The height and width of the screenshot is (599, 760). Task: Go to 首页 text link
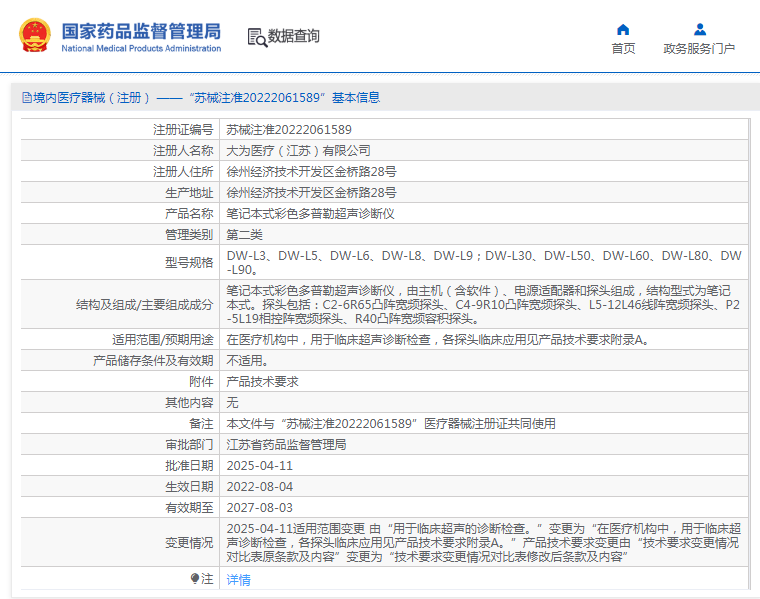click(623, 48)
